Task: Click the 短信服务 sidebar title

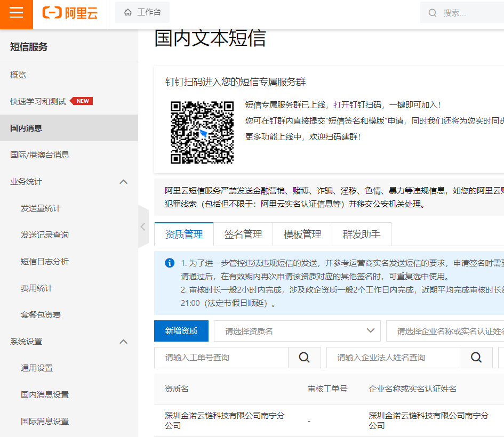Action: click(29, 47)
